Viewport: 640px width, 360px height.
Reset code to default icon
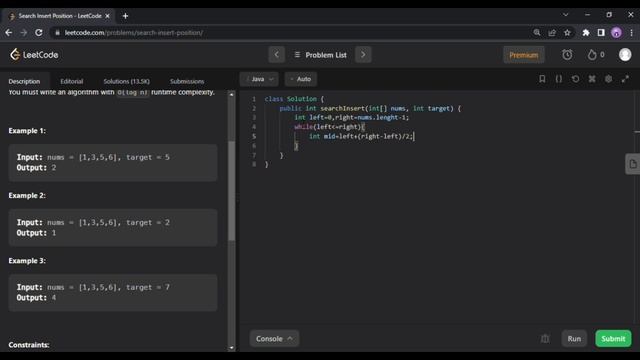point(576,79)
